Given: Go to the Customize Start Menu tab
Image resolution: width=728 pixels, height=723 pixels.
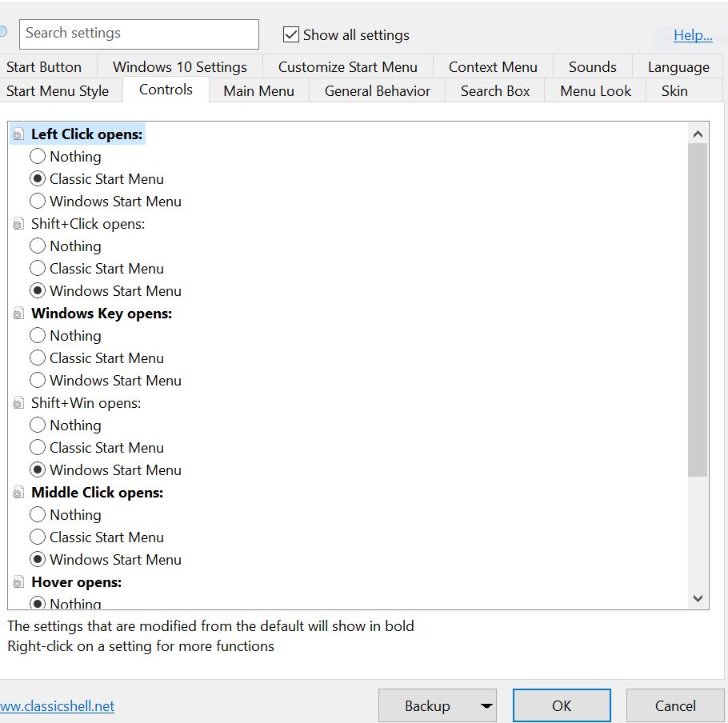Looking at the screenshot, I should [348, 67].
